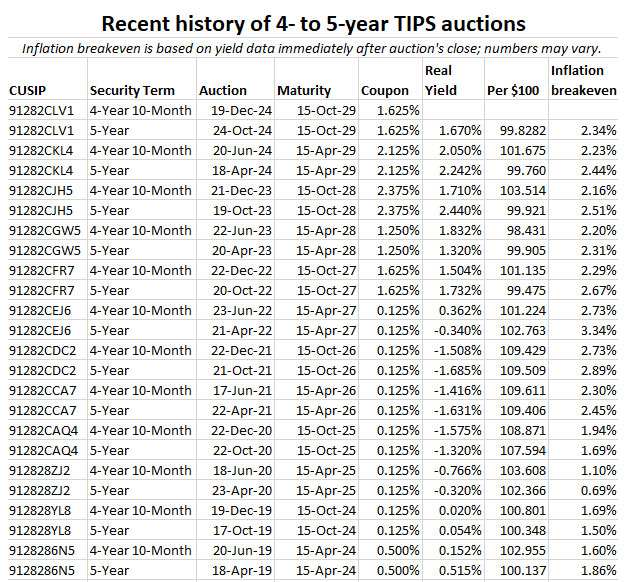Image resolution: width=626 pixels, height=582 pixels.
Task: Click the table title about TIPS auctions
Action: pyautogui.click(x=313, y=23)
